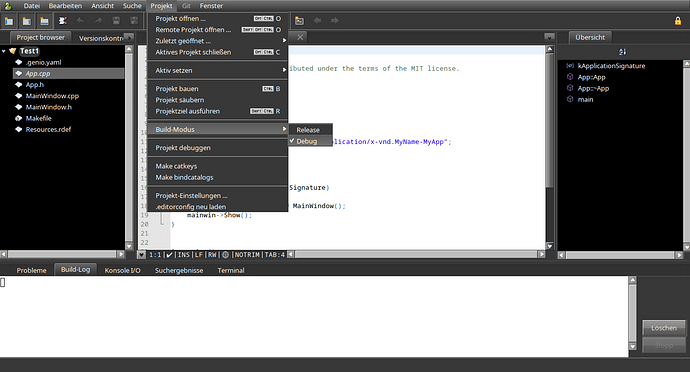Open the Suche menu

132,6
